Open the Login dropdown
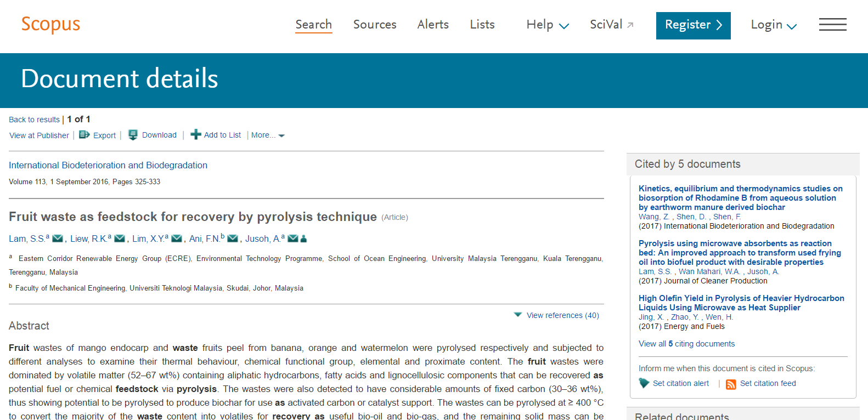Image resolution: width=868 pixels, height=420 pixels. point(773,25)
